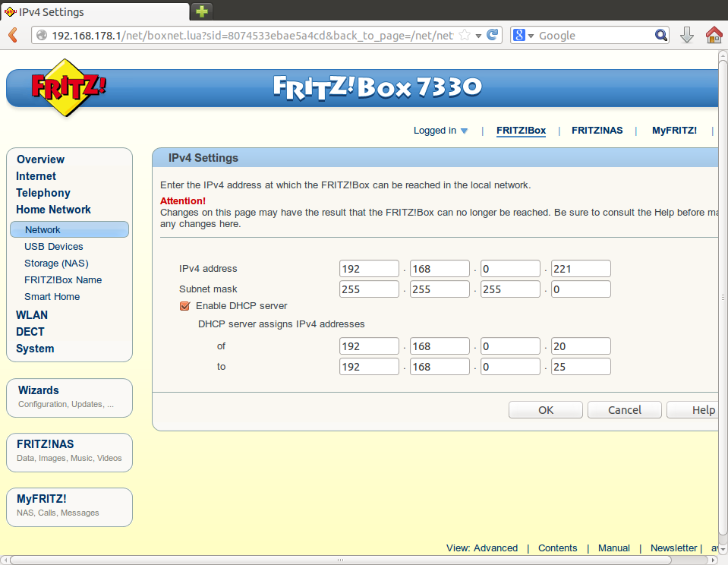Screen dimensions: 728x565
Task: Open the FRITZ!NAS sidebar panel
Action: click(69, 453)
